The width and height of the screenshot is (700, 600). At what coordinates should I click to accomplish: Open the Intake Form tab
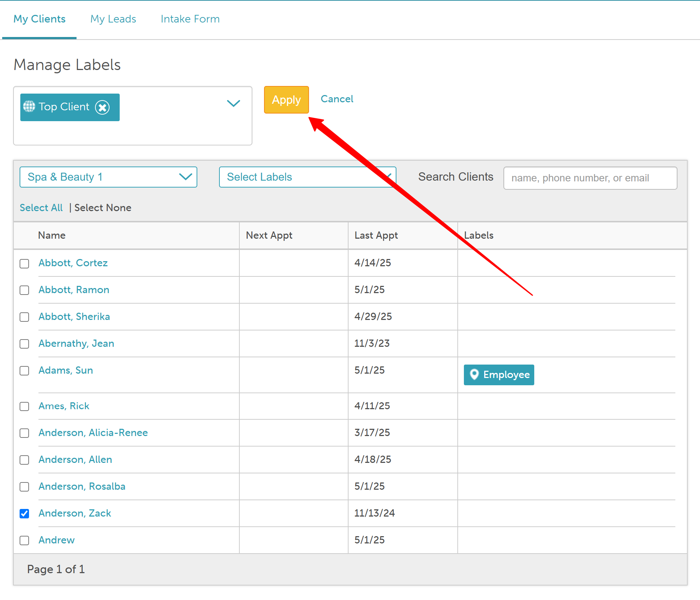point(190,19)
